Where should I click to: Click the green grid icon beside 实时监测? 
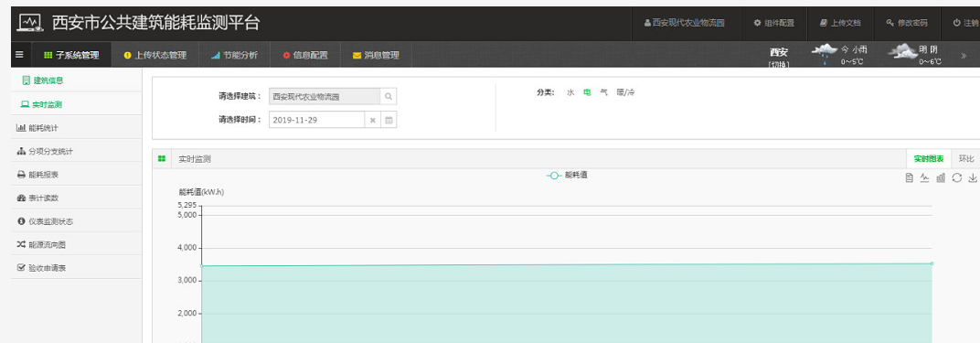point(162,158)
